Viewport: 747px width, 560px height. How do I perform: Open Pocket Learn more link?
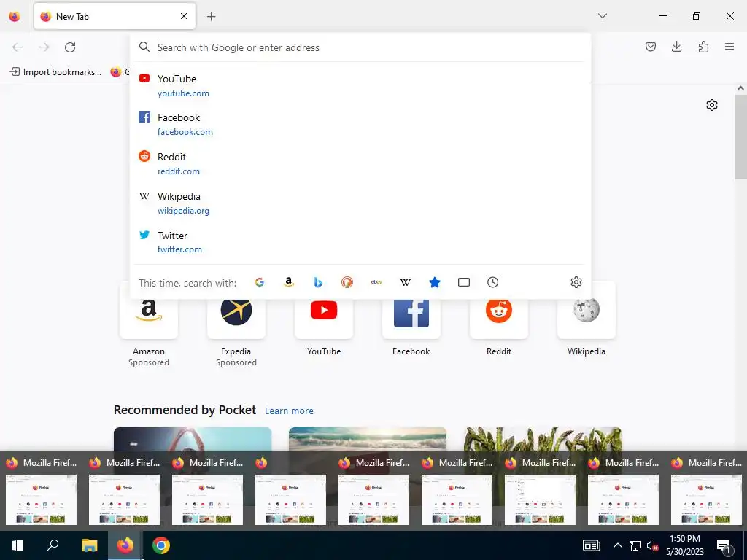click(289, 411)
